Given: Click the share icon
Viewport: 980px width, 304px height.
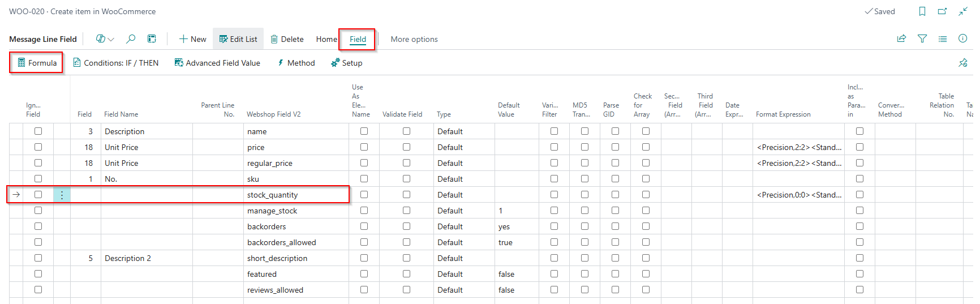Looking at the screenshot, I should [902, 38].
